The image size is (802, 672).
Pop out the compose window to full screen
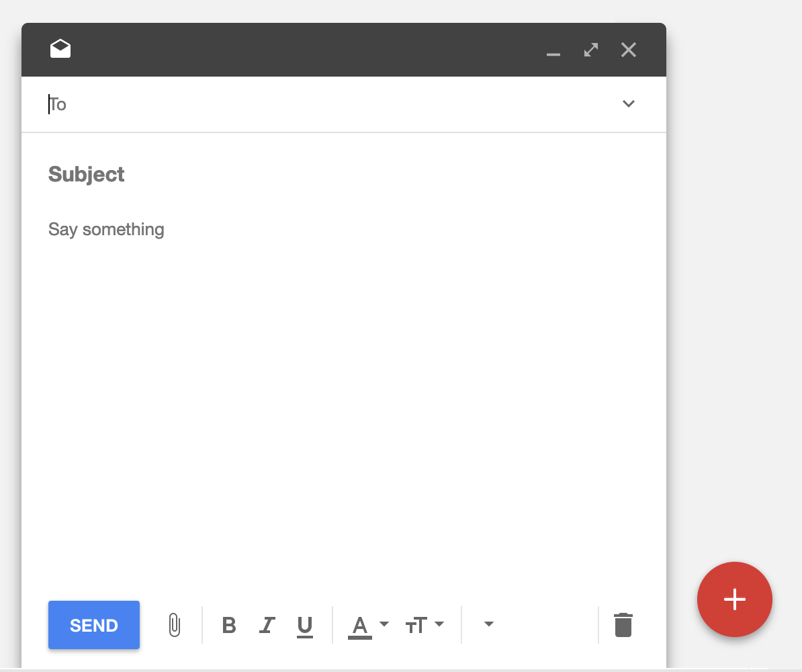590,49
